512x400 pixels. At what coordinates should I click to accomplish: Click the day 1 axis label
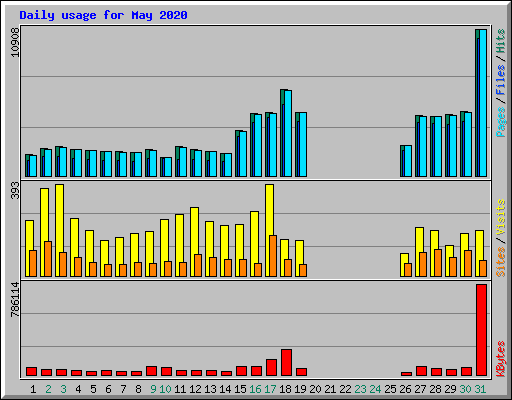point(33,389)
